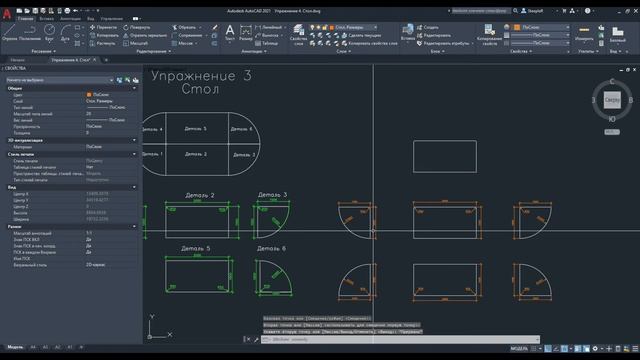Expand the Аннотации panel

[254, 51]
